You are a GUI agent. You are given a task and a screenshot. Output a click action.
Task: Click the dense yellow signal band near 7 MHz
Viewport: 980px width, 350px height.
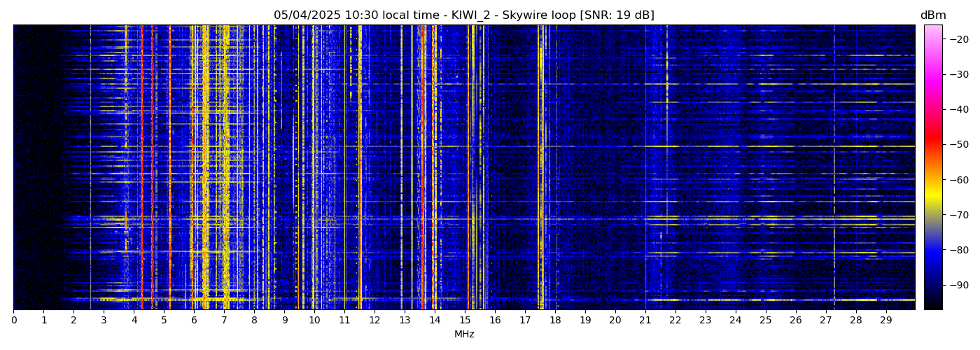click(x=225, y=168)
